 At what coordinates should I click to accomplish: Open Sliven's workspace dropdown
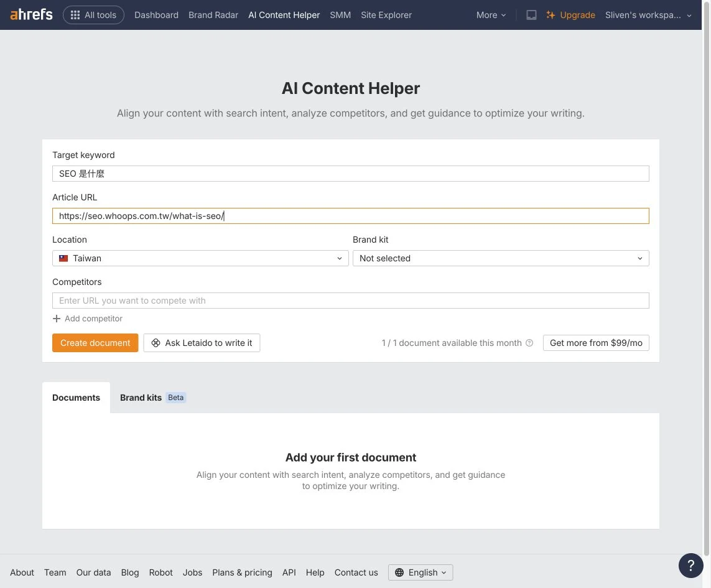click(x=648, y=15)
